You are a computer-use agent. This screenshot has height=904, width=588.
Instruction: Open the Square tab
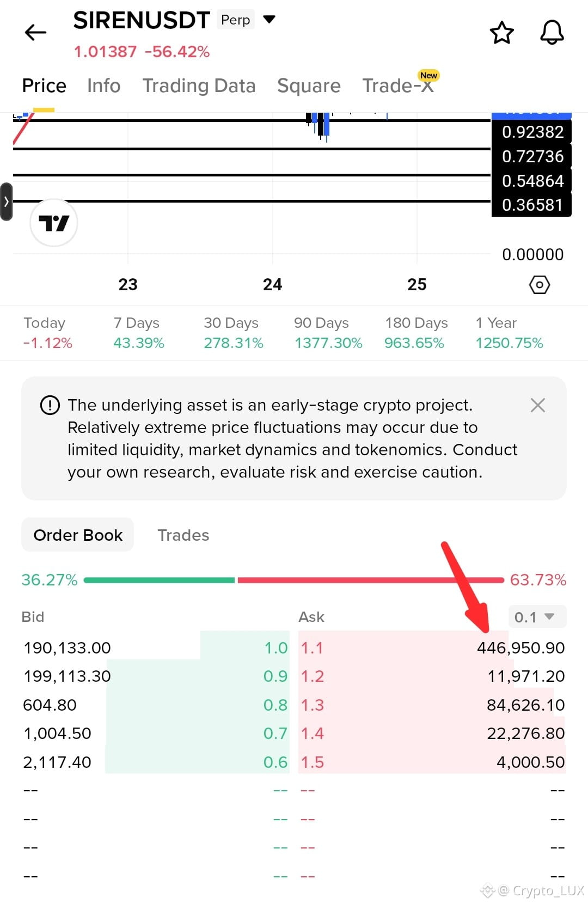(x=309, y=85)
